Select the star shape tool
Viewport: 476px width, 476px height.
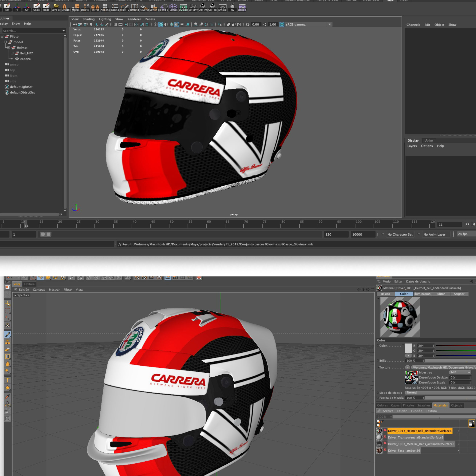click(x=8, y=388)
